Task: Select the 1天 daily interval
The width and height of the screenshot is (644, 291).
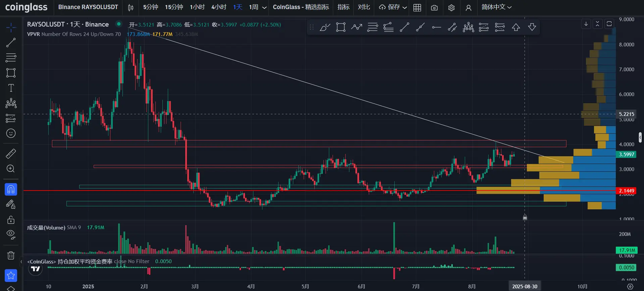Action: tap(238, 7)
